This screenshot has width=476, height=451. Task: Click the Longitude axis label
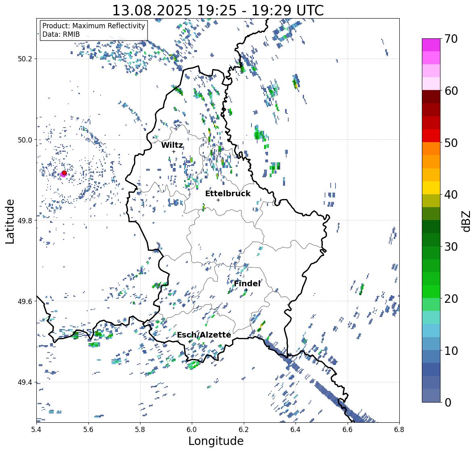(216, 441)
